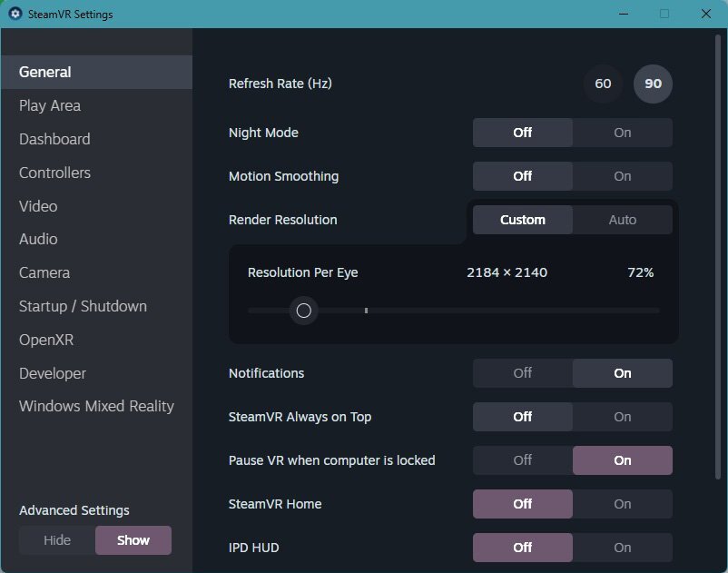Viewport: 728px width, 573px height.
Task: Open the Developer settings section
Action: tap(96, 373)
